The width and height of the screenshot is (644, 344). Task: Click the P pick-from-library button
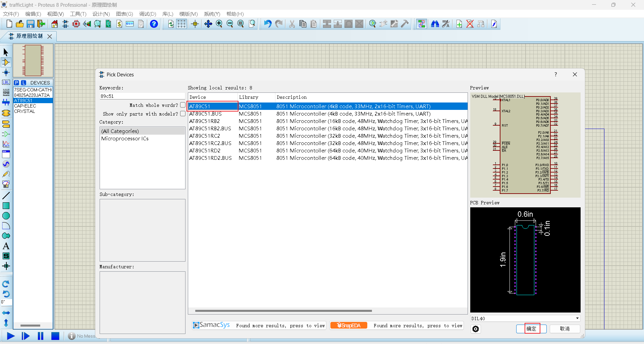tap(16, 83)
